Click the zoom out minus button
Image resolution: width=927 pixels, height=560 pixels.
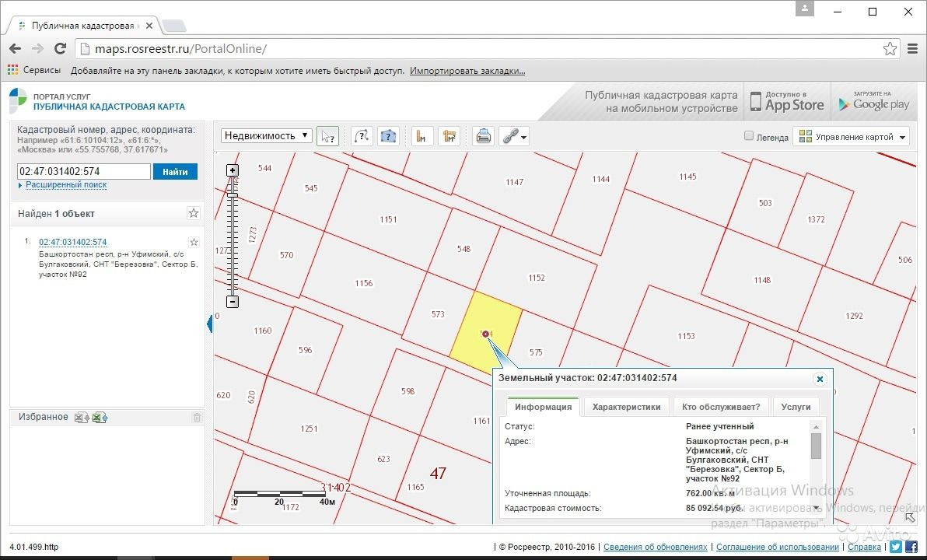(x=232, y=302)
